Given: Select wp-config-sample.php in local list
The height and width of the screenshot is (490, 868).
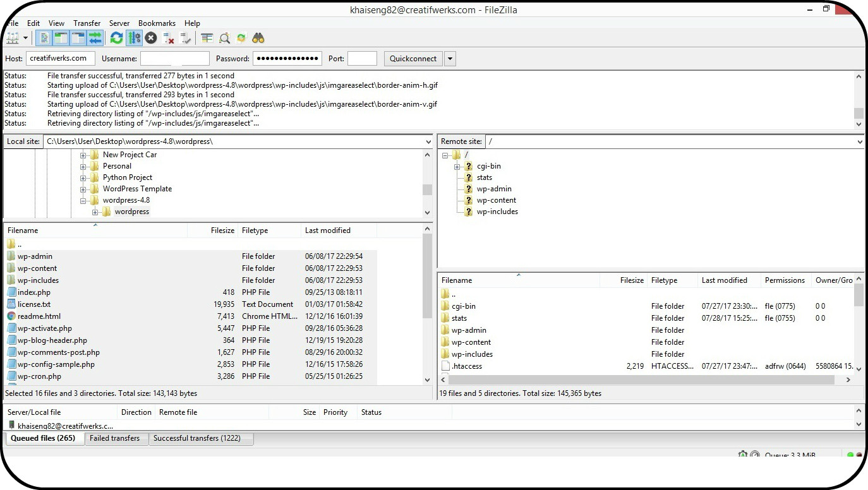Looking at the screenshot, I should pyautogui.click(x=56, y=364).
